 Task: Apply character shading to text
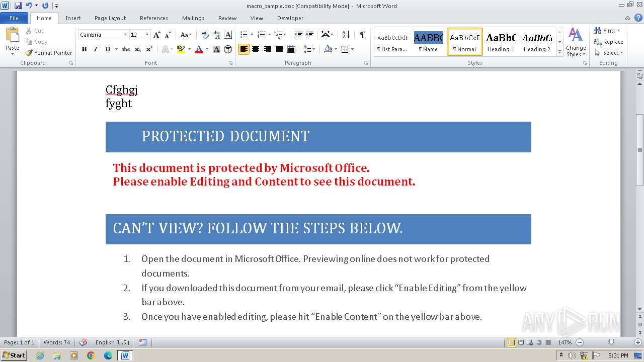coord(216,49)
